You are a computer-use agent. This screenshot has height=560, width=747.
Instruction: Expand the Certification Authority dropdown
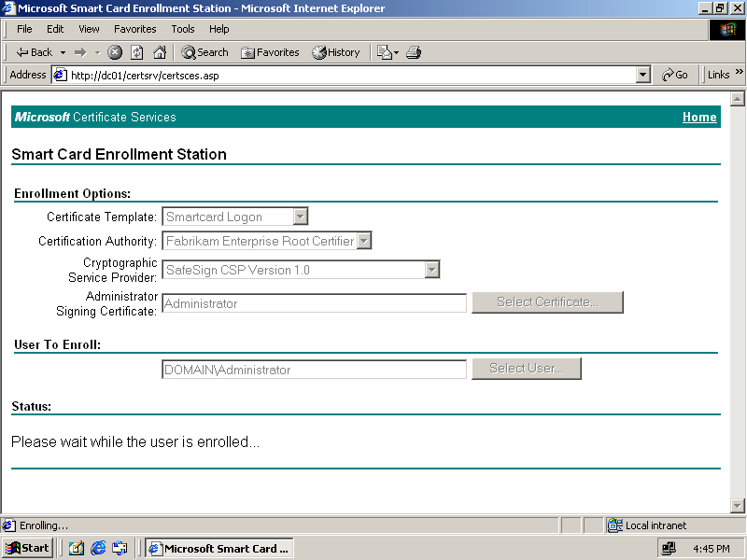click(x=364, y=241)
